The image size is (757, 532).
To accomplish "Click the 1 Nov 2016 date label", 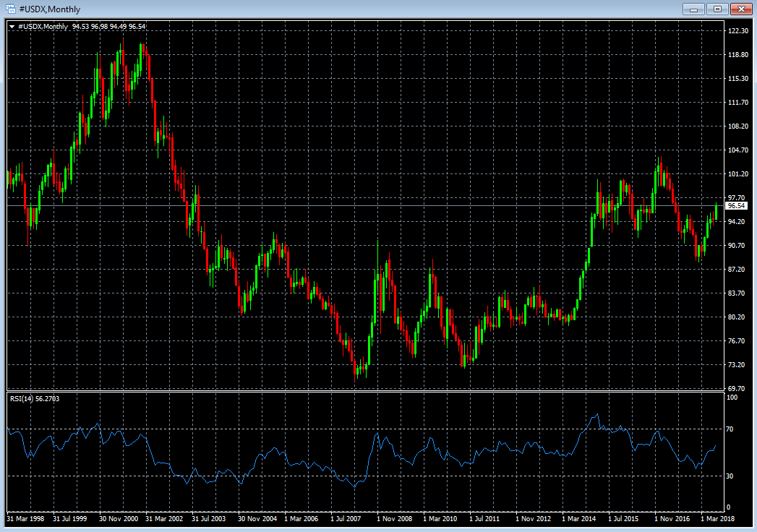I will 672,519.
